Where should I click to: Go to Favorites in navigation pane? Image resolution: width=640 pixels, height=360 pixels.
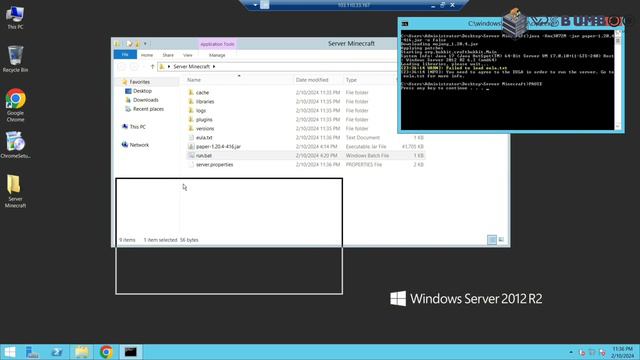click(x=140, y=82)
